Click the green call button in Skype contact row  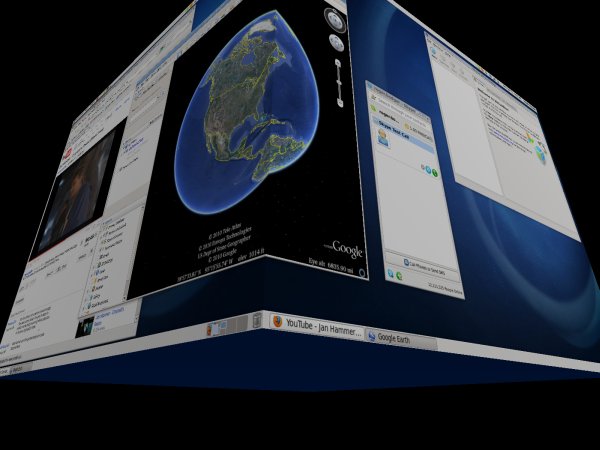(x=435, y=173)
